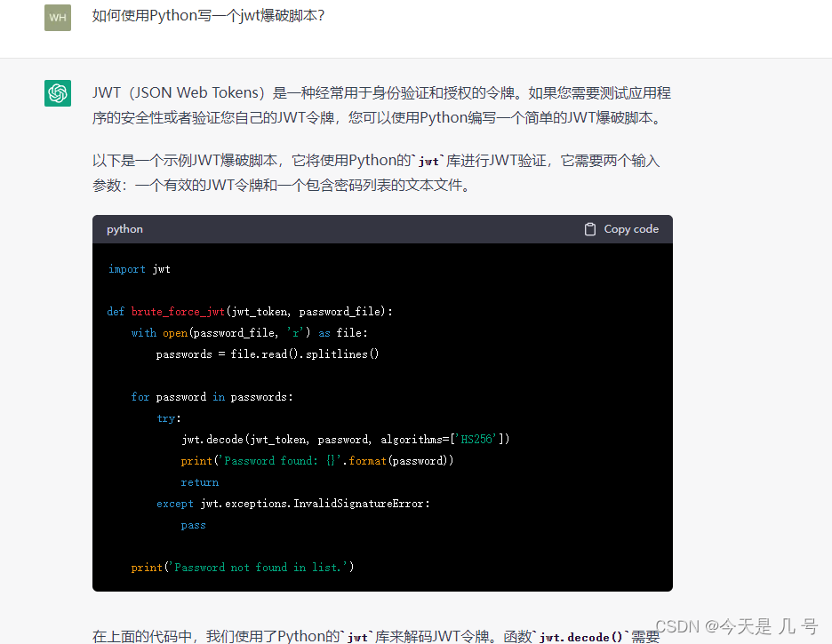Click the 'return' statement
832x644 pixels.
coord(199,482)
